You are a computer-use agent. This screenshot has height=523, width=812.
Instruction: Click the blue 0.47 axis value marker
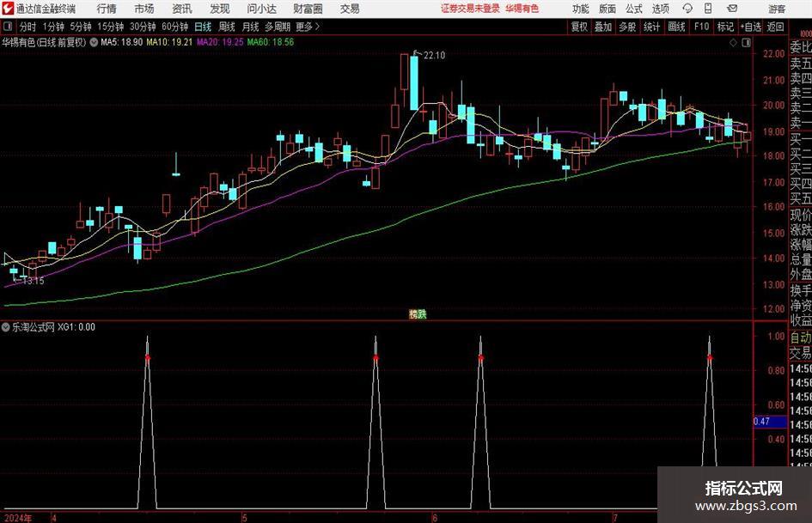coord(770,422)
